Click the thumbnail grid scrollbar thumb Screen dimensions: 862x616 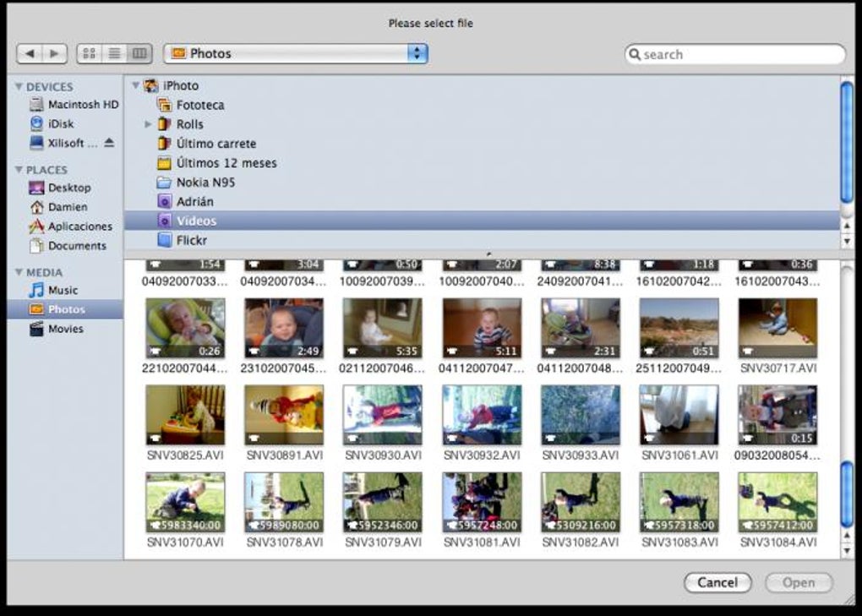pyautogui.click(x=847, y=493)
